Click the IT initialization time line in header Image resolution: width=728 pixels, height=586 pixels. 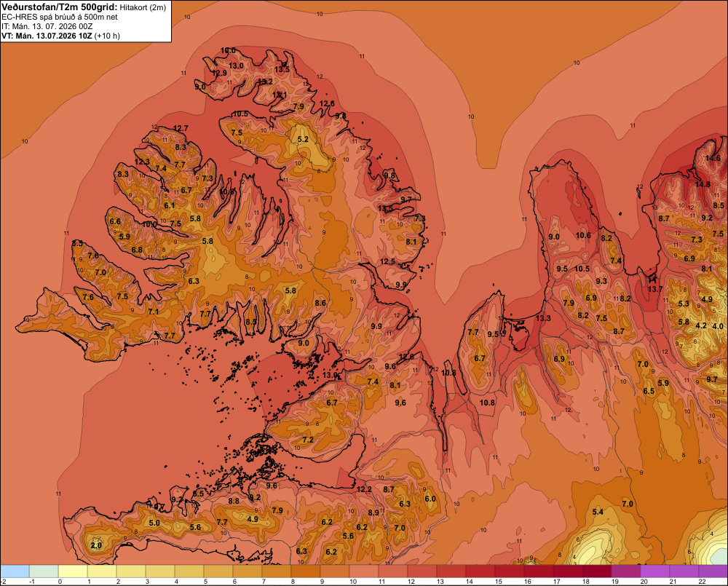[x=47, y=26]
